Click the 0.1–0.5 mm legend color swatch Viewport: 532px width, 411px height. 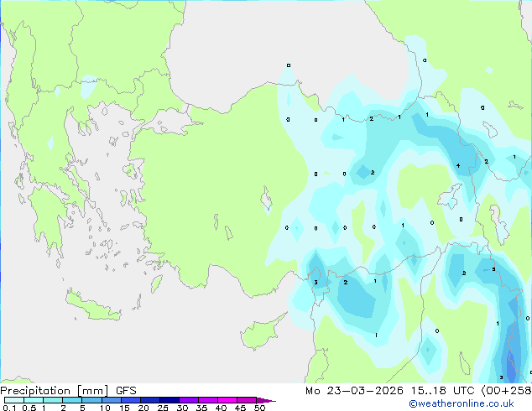14,400
